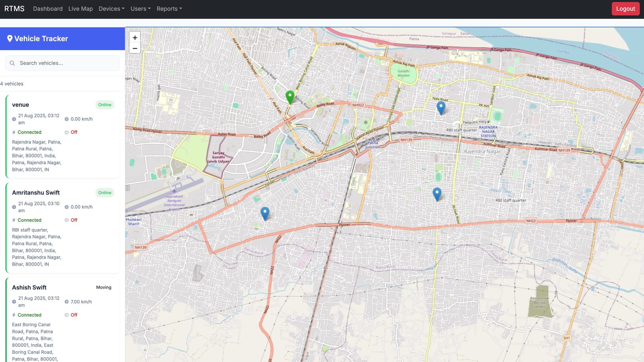
Task: Click the Online badge on Amritanshu Swift card
Action: coord(105,193)
